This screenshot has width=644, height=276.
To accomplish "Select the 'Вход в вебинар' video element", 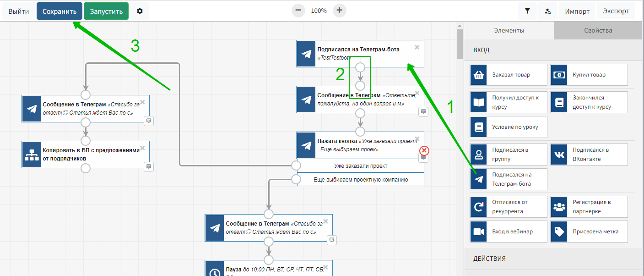I will click(509, 232).
